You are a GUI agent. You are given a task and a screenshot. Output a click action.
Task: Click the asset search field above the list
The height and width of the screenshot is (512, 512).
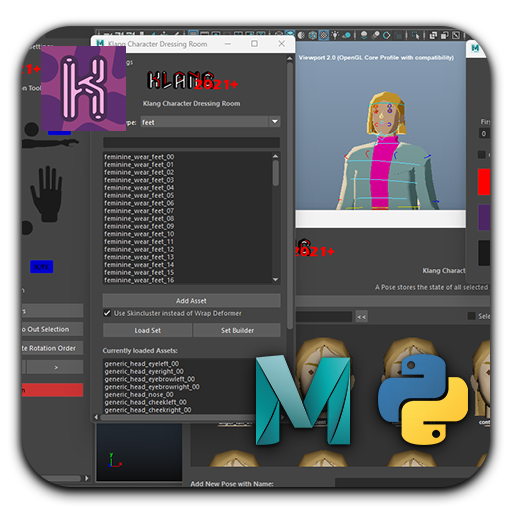(x=191, y=142)
